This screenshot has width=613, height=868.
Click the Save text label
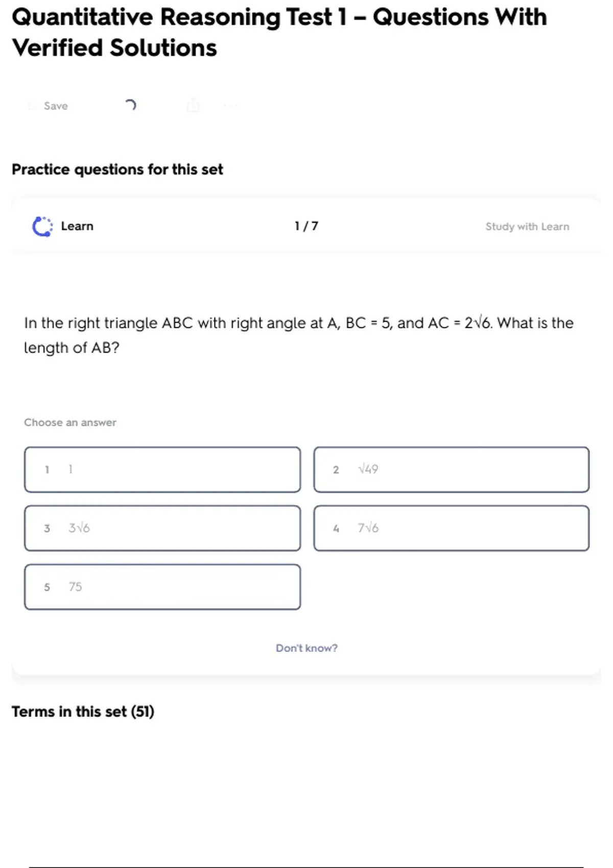(56, 106)
